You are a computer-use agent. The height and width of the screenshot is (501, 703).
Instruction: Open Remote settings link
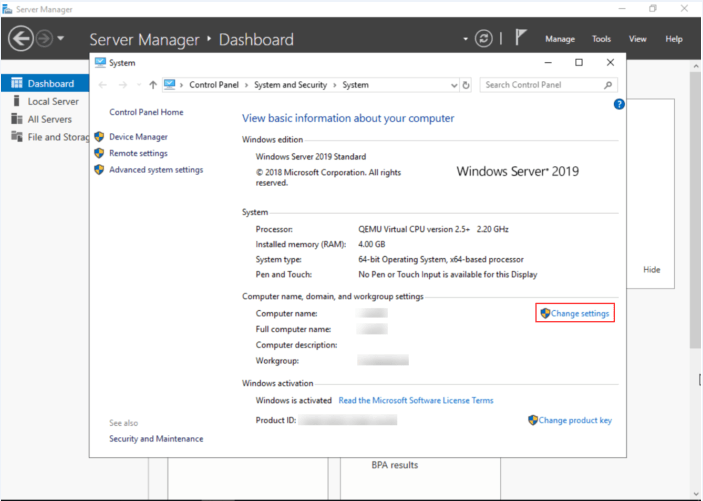click(x=139, y=153)
